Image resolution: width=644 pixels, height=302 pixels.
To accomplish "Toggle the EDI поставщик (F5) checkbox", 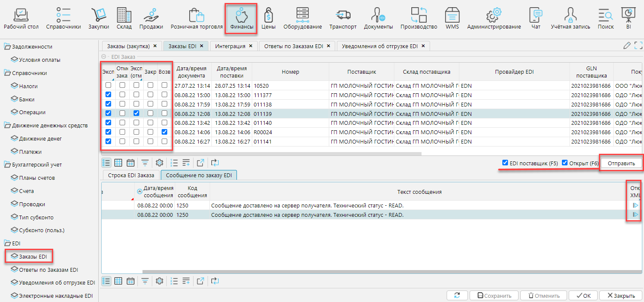I will pyautogui.click(x=505, y=163).
